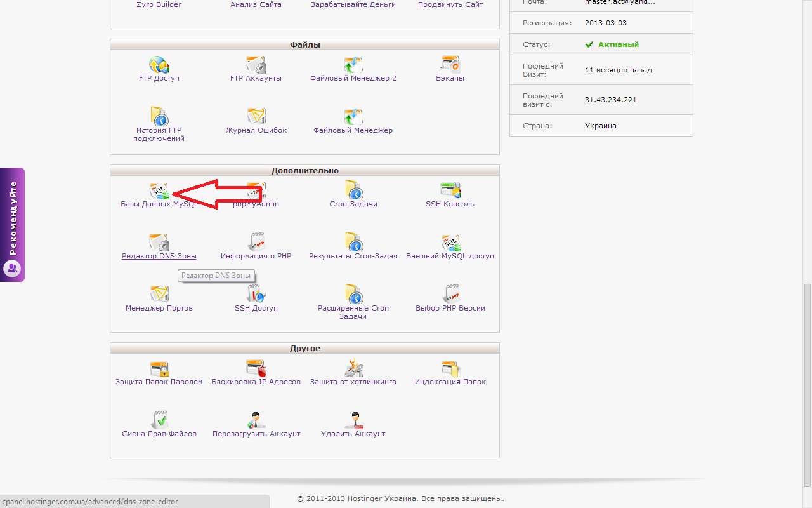
Task: Open the Информация о PHP icon
Action: coord(256,243)
